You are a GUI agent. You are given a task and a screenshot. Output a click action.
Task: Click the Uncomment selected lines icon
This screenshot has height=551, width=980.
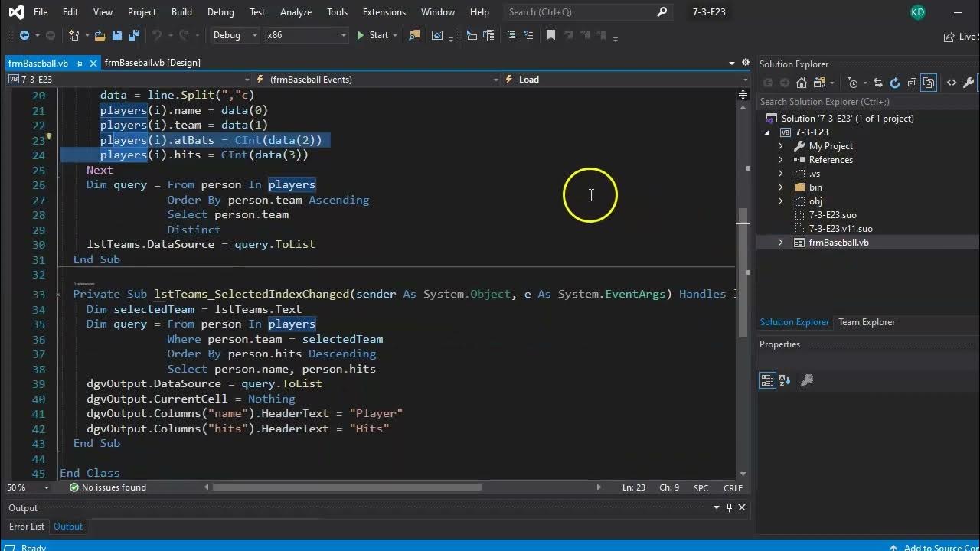tap(528, 35)
